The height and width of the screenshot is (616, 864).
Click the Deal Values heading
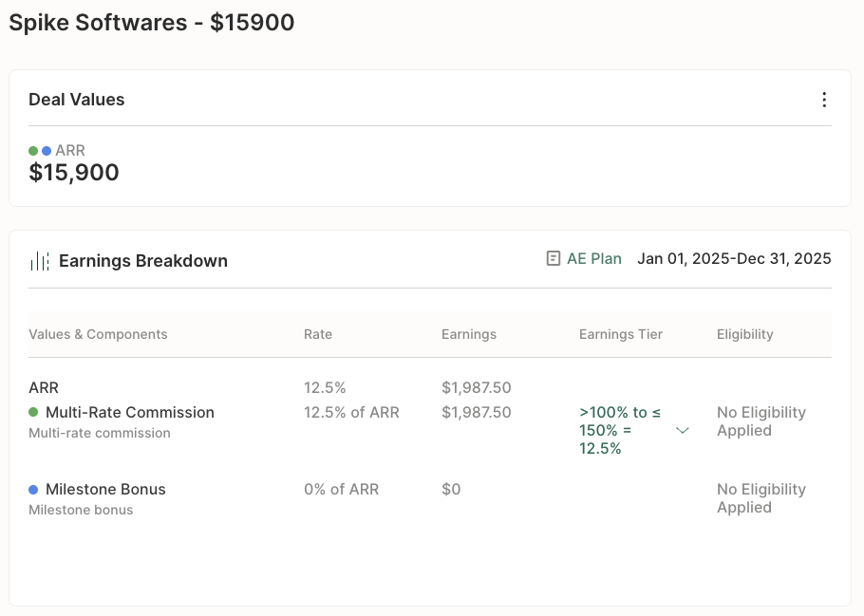click(77, 100)
